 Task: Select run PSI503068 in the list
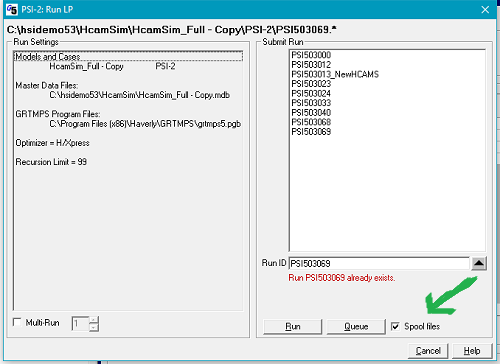(311, 122)
